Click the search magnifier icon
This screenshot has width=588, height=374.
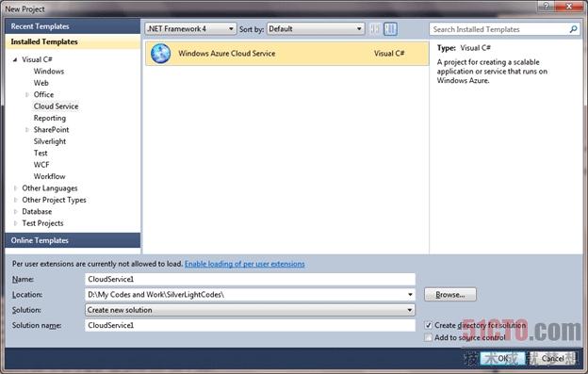pos(573,29)
